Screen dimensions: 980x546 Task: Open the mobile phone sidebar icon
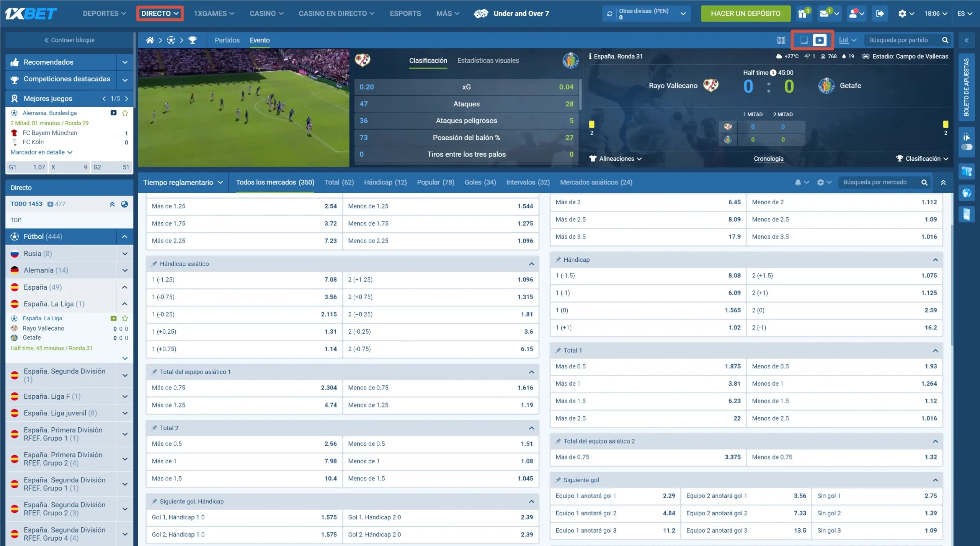[967, 214]
